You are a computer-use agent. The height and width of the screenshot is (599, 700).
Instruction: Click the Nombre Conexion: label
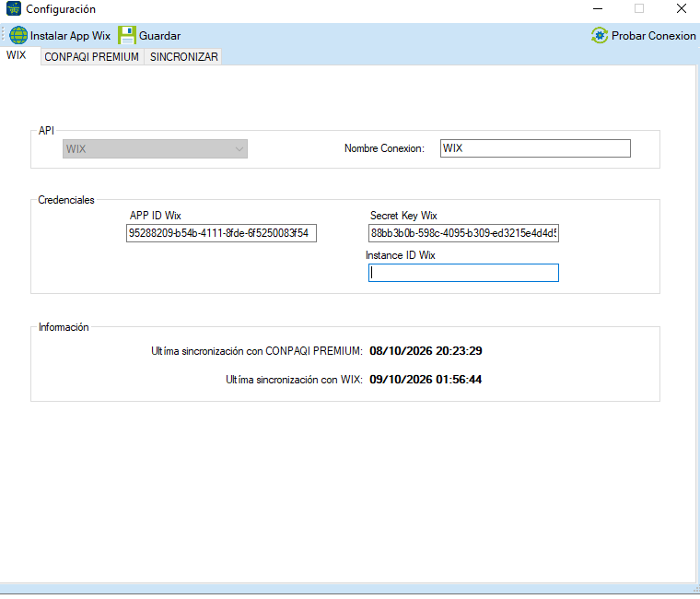(x=384, y=148)
